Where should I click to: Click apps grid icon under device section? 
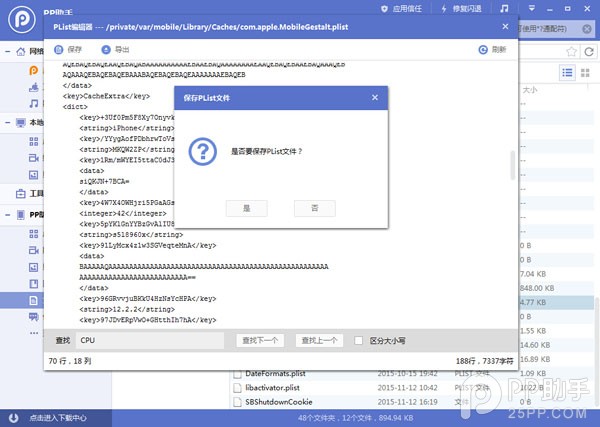[x=34, y=234]
